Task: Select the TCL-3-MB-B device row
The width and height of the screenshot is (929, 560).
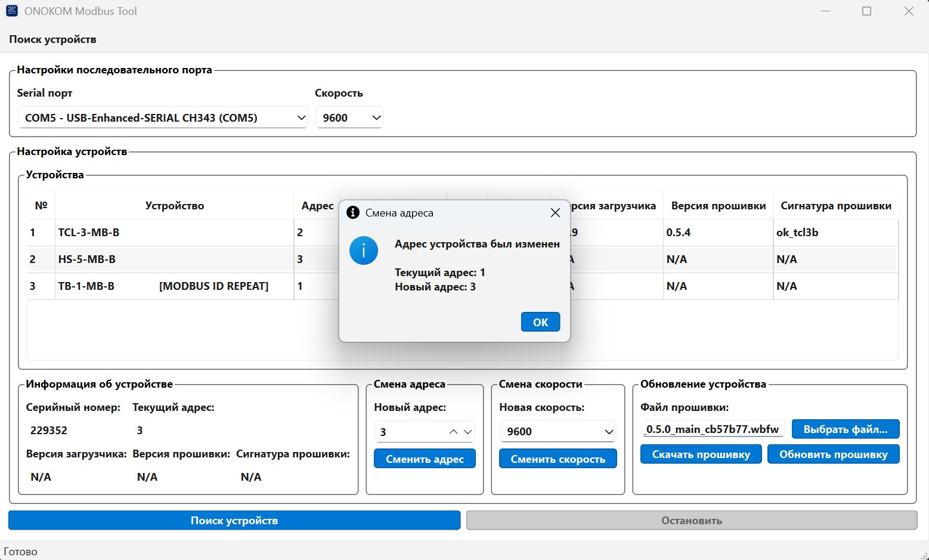Action: [173, 233]
